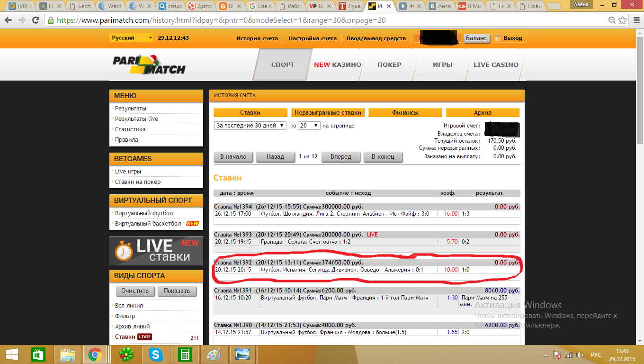Image resolution: width=644 pixels, height=364 pixels.
Task: Click the Выход logout button
Action: click(x=509, y=38)
